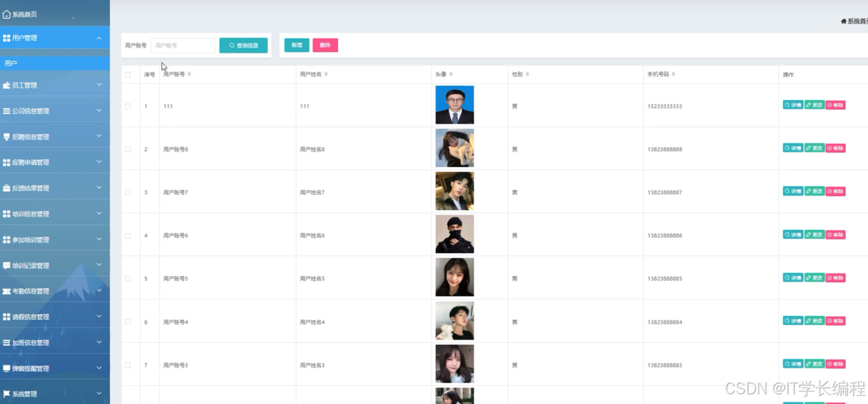Screen dimensions: 868x404
Task: Click avatar thumbnail of 用户姓名7
Action: tap(455, 191)
